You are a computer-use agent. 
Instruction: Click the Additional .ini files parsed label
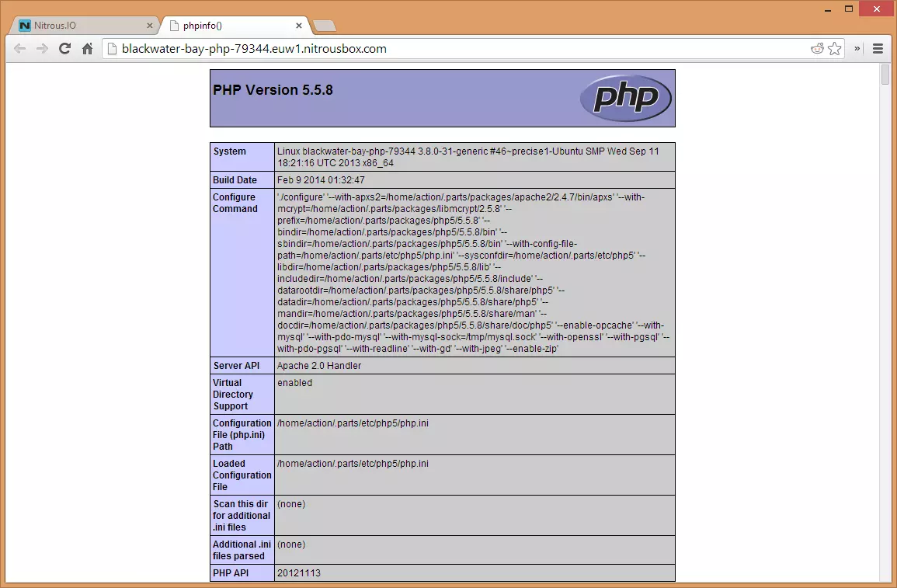(x=242, y=550)
